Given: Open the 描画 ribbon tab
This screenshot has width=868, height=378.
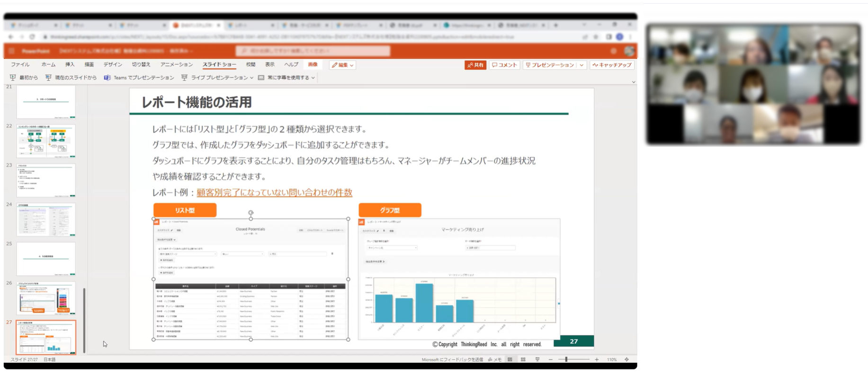Looking at the screenshot, I should tap(89, 64).
